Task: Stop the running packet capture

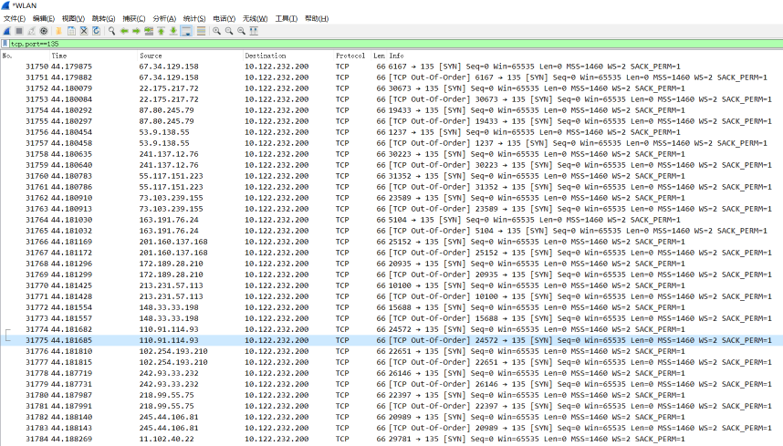Action: tap(19, 31)
